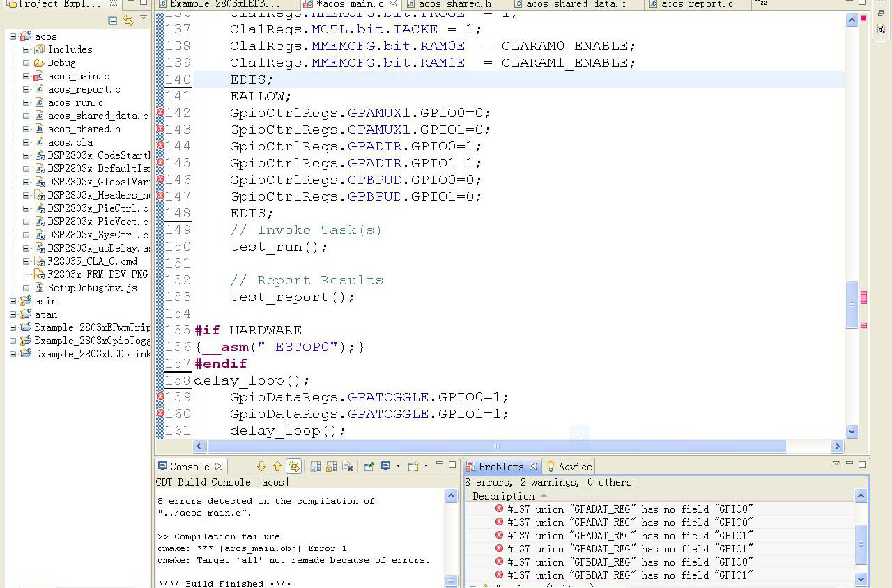Expand the asin project
Viewport: 892px width, 588px height.
[13, 301]
